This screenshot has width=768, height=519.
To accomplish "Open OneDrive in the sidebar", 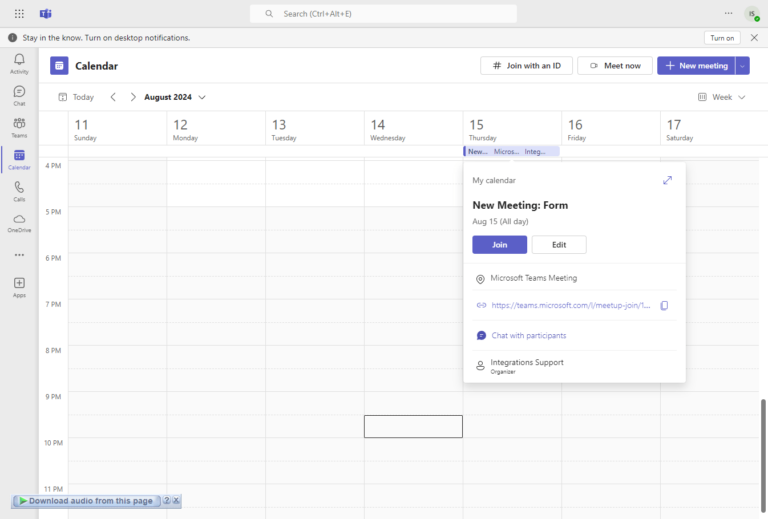I will [19, 222].
